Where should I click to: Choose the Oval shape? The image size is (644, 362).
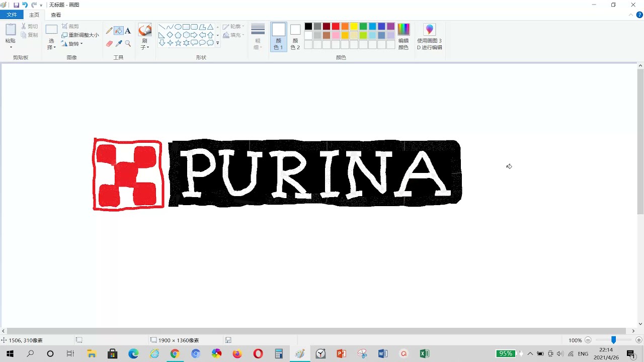[x=178, y=27]
